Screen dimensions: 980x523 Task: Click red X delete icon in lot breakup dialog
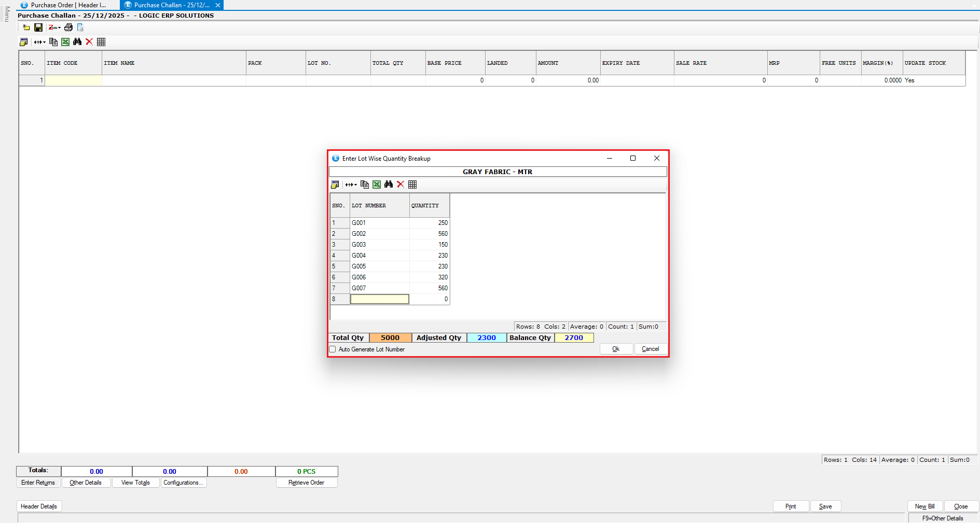click(x=401, y=185)
